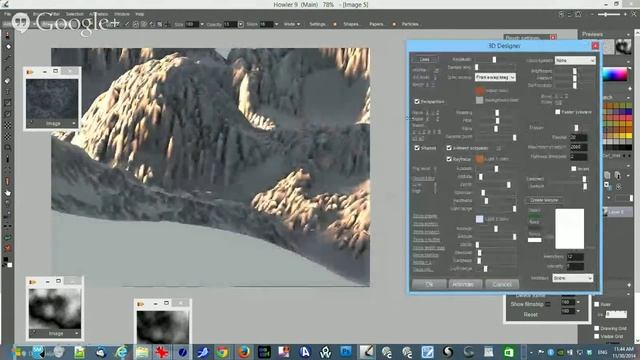Click the Load button in 3D Designer
640x360 pixels.
(425, 59)
